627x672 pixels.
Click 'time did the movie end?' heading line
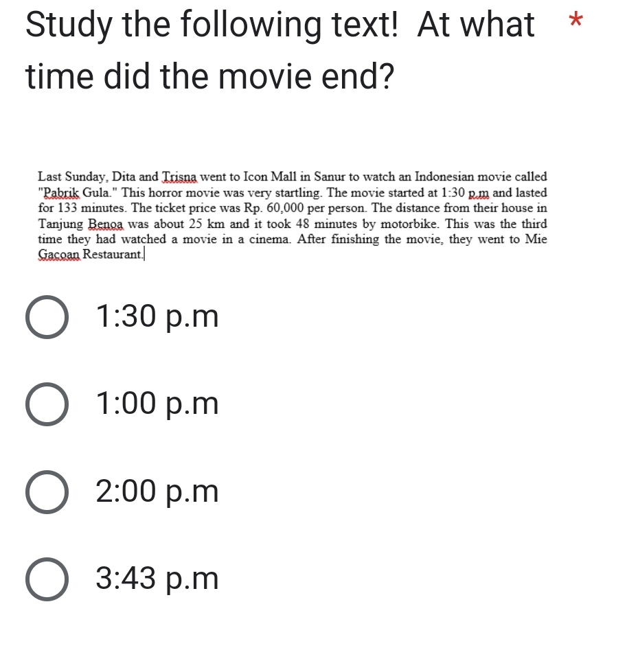point(209,77)
